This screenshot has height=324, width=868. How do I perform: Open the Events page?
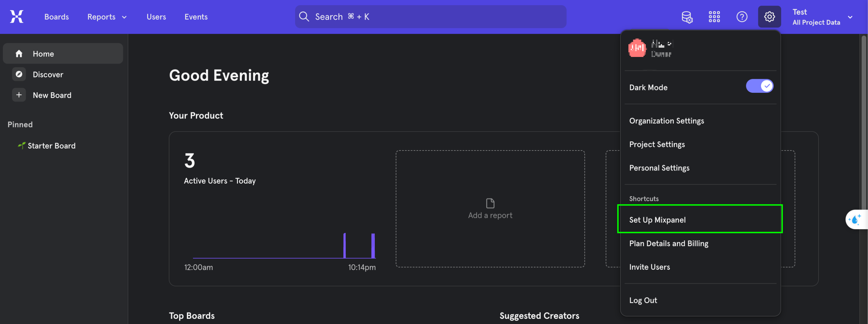pyautogui.click(x=196, y=17)
